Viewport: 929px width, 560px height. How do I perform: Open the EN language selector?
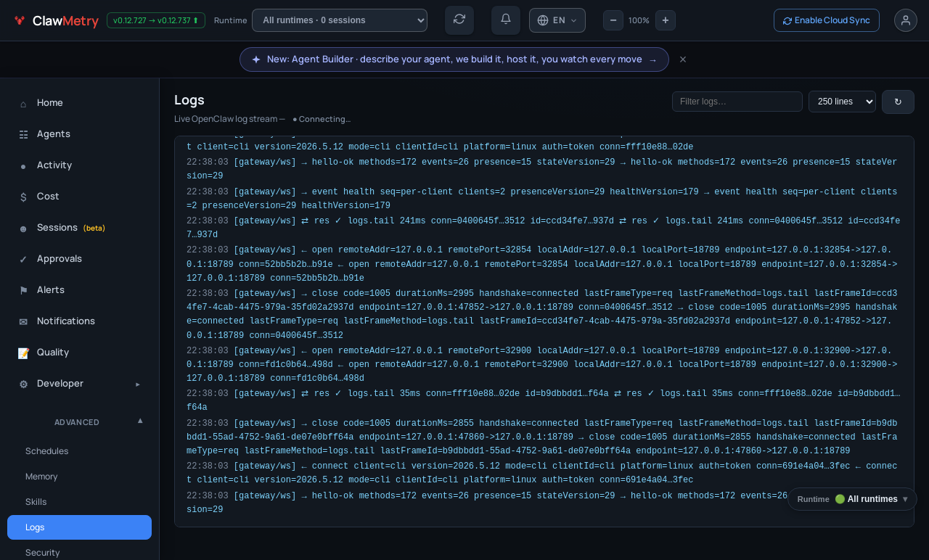[x=557, y=20]
